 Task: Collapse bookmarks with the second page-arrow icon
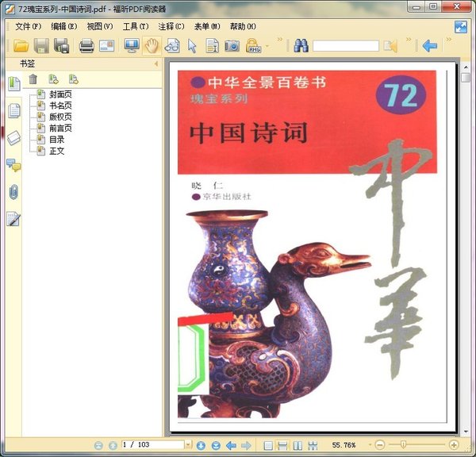click(x=73, y=79)
